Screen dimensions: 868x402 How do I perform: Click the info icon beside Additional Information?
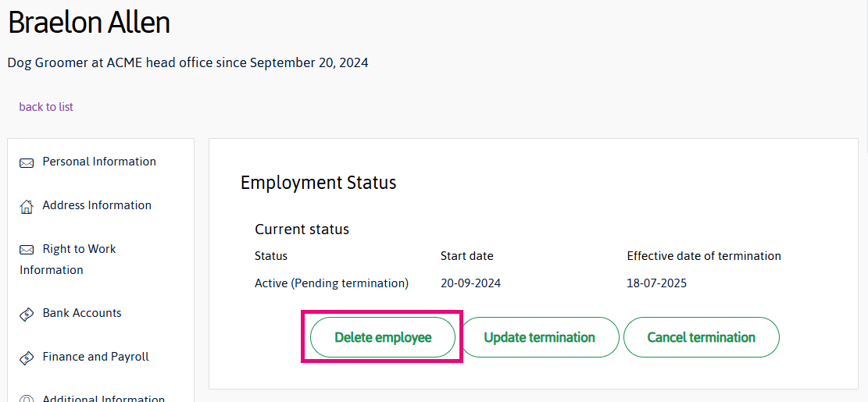27,399
